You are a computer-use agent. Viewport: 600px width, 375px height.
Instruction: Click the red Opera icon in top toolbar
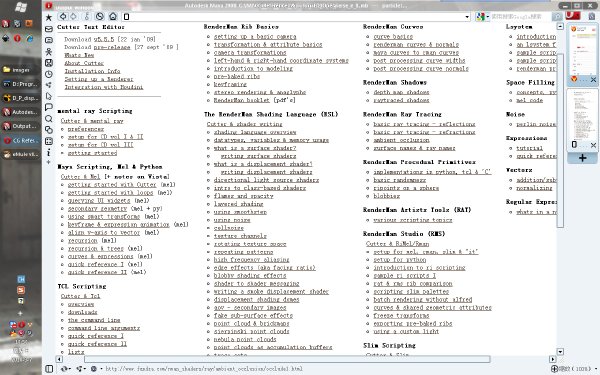[x=573, y=15]
